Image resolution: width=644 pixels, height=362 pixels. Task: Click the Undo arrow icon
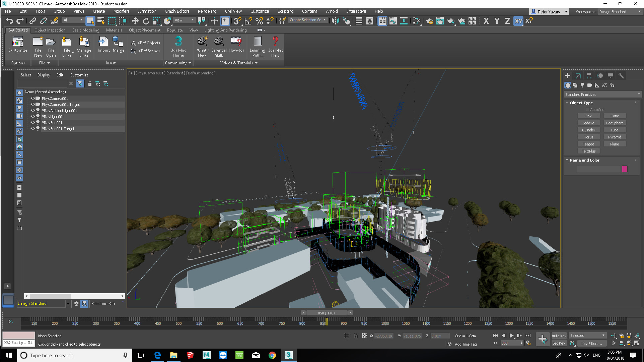(x=9, y=21)
